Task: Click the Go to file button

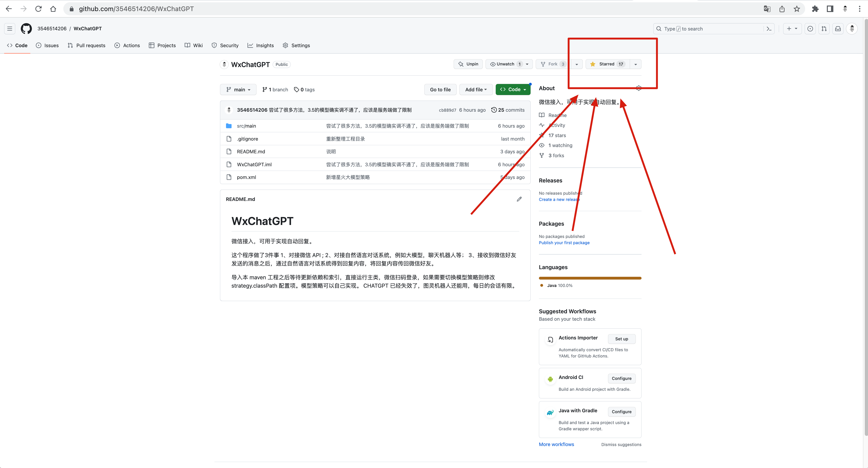Action: pyautogui.click(x=440, y=89)
